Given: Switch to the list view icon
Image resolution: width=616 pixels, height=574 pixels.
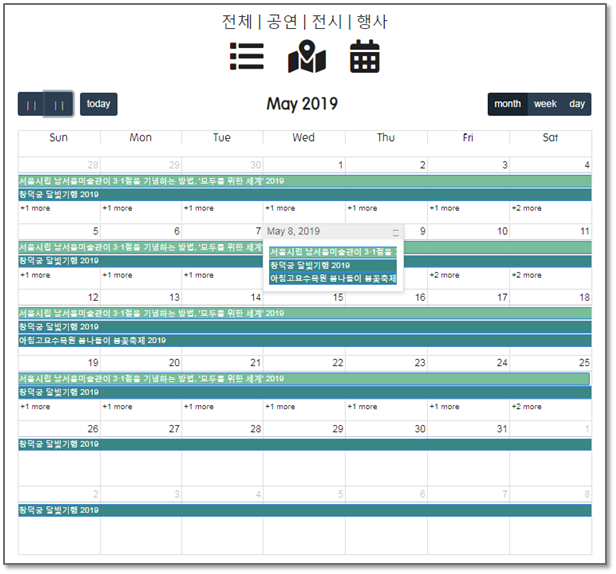Looking at the screenshot, I should click(247, 56).
